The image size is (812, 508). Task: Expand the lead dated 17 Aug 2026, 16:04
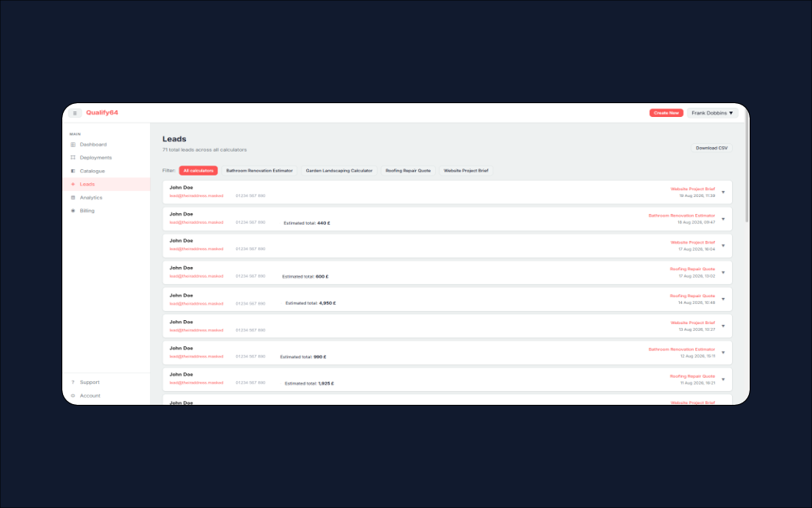click(x=723, y=246)
